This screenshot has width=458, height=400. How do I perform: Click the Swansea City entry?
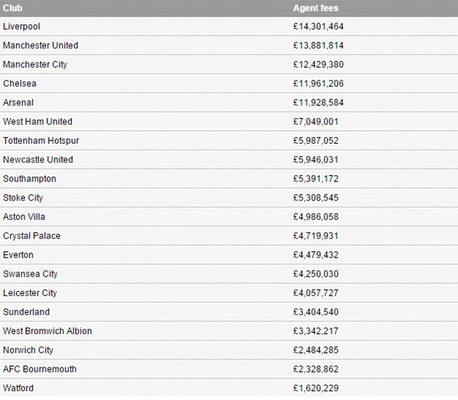pyautogui.click(x=30, y=274)
